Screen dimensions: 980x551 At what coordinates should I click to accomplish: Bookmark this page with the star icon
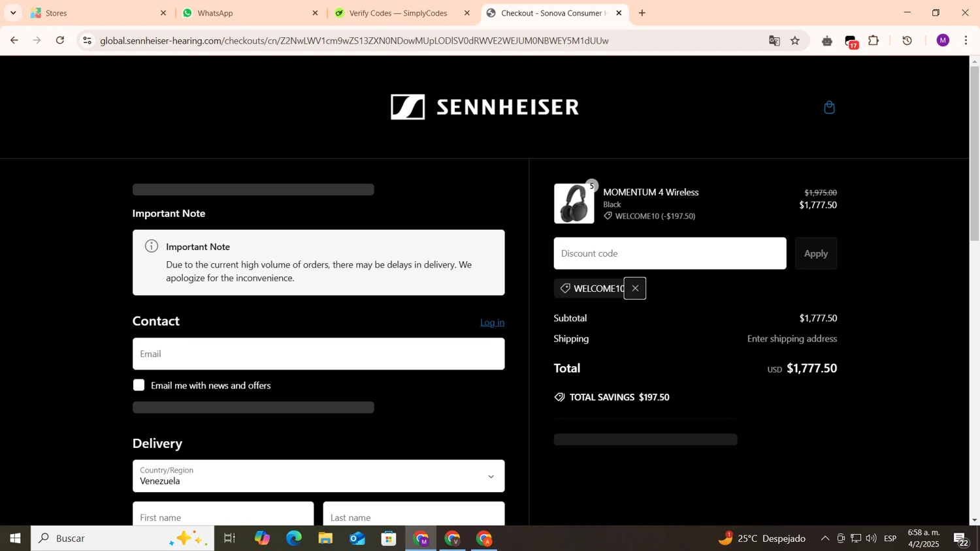795,40
